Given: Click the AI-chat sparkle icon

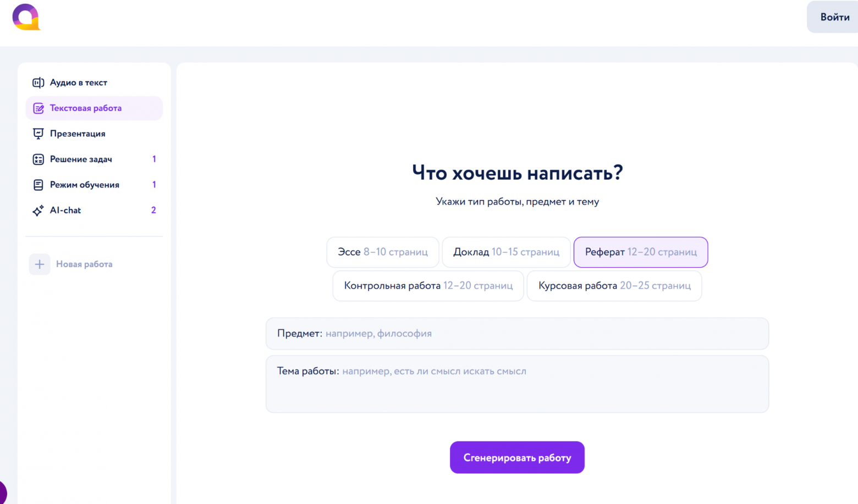Looking at the screenshot, I should [x=38, y=211].
